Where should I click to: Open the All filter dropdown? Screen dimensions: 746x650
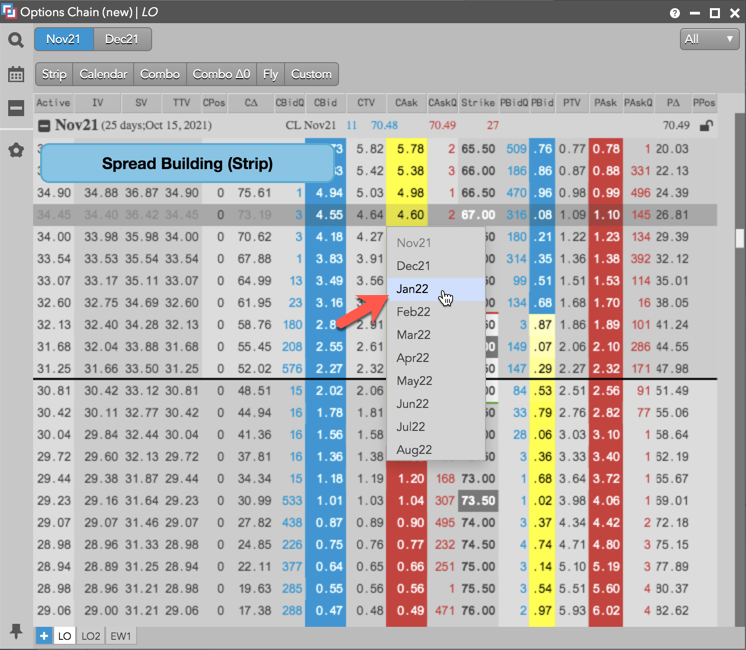pos(708,39)
